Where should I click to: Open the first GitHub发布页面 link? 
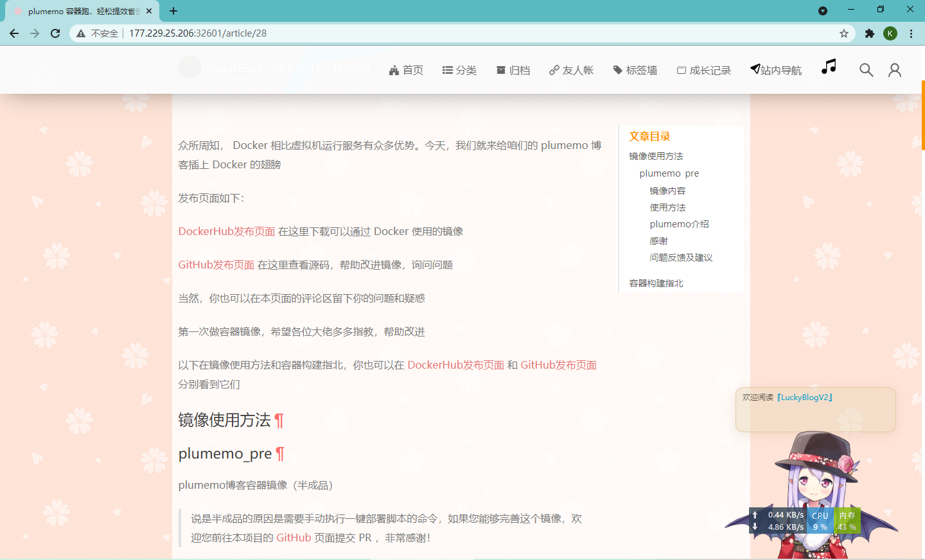(x=216, y=265)
